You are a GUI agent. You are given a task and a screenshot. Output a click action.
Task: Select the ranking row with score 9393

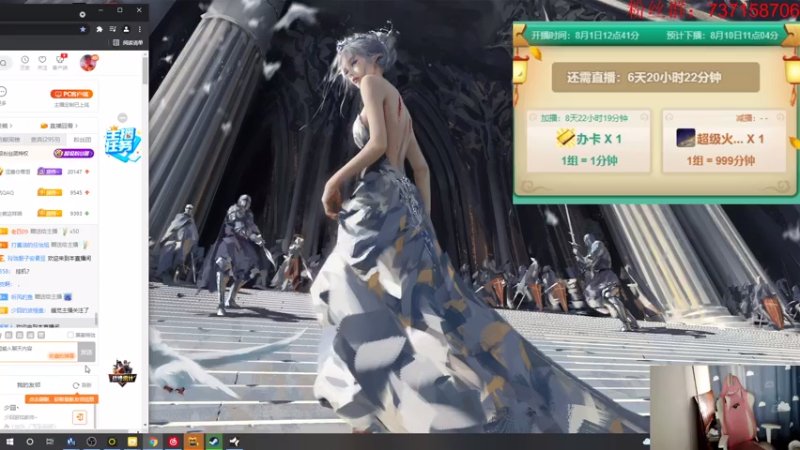coord(47,213)
